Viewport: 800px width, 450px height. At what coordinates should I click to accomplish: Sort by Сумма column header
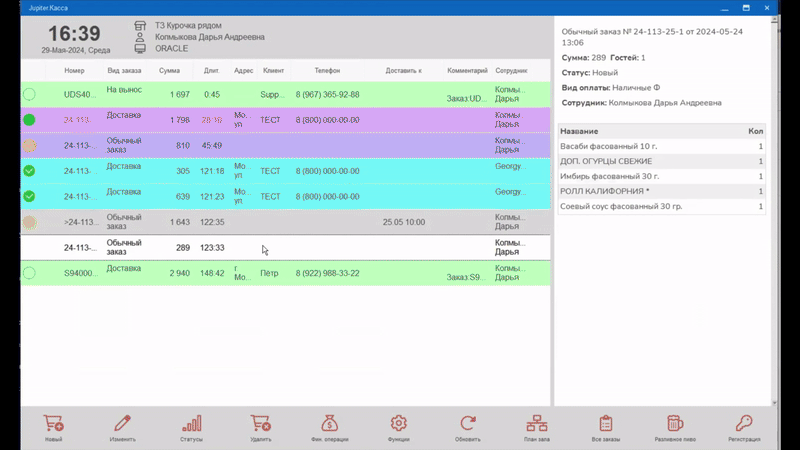pyautogui.click(x=169, y=70)
